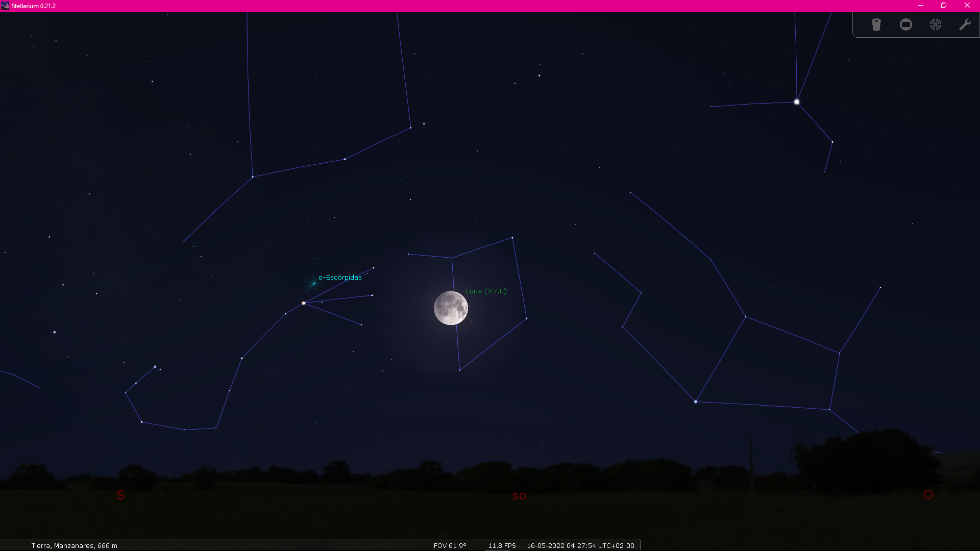The height and width of the screenshot is (551, 980).
Task: Select the cyan meteor radiant marker
Action: pos(313,283)
